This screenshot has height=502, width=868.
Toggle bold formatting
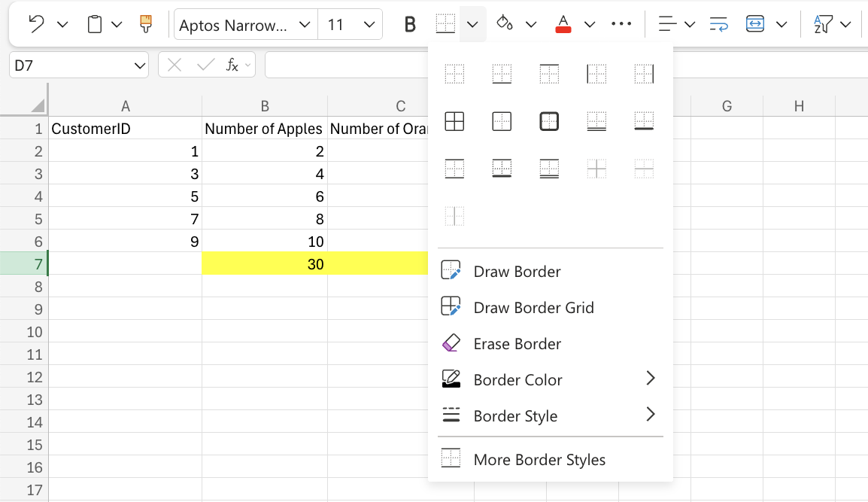(x=409, y=23)
